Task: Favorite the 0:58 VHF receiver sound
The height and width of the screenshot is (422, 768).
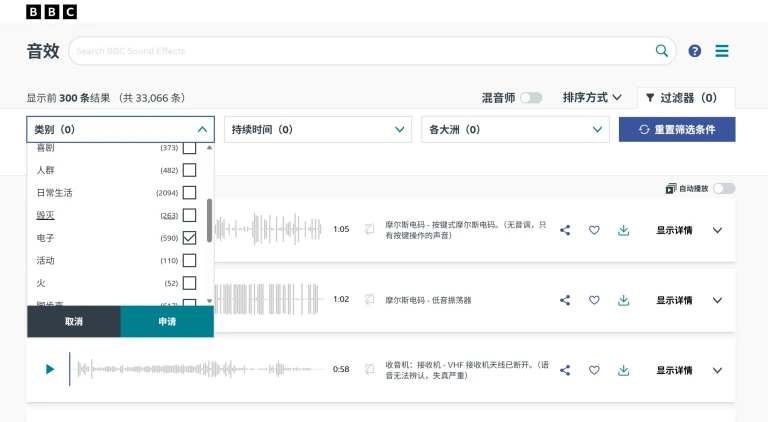Action: point(594,370)
